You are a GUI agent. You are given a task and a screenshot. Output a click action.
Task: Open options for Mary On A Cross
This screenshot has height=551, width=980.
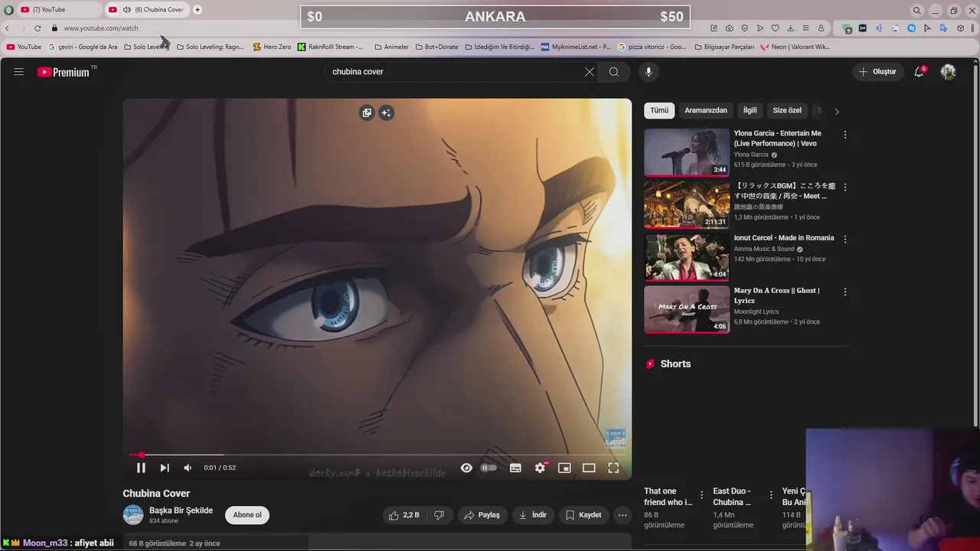point(845,292)
